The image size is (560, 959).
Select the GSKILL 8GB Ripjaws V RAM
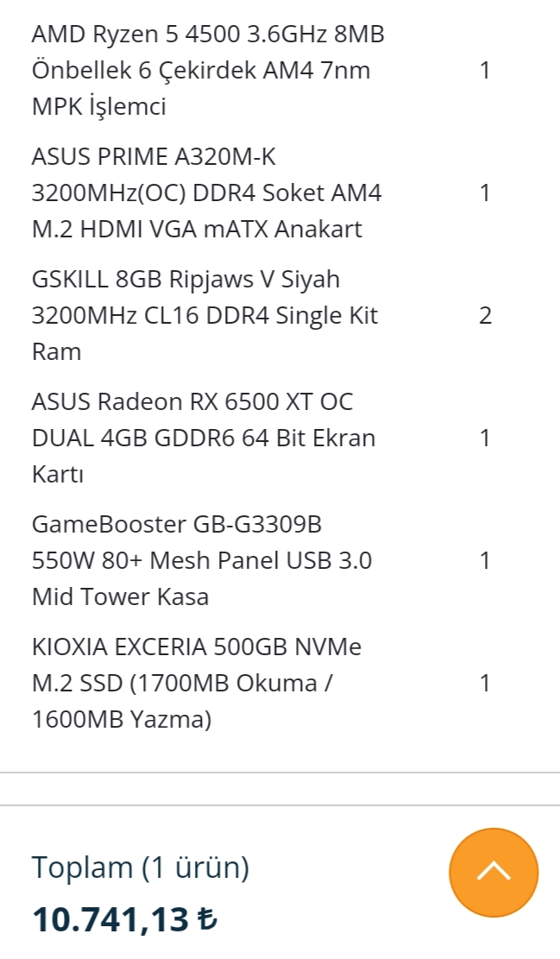pos(204,316)
